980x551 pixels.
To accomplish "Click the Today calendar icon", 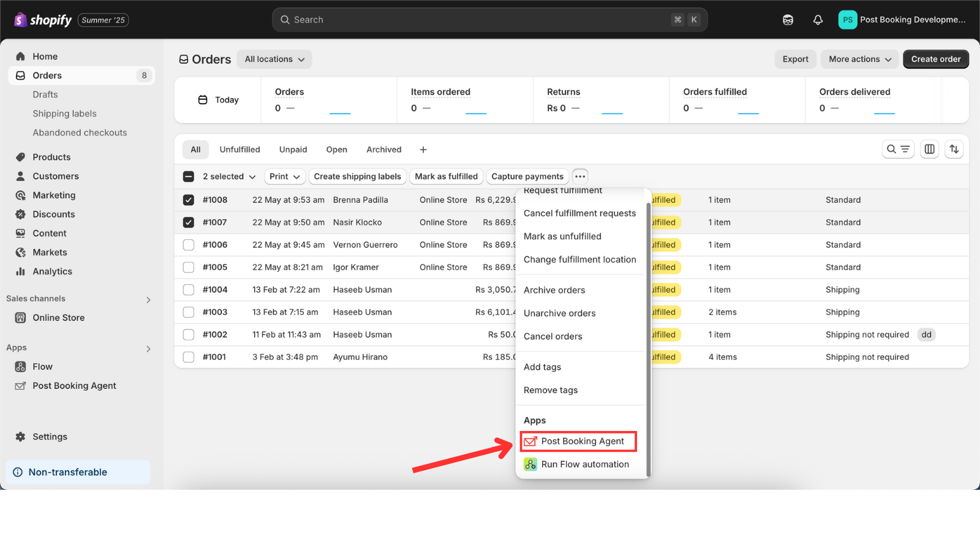I will coord(203,100).
